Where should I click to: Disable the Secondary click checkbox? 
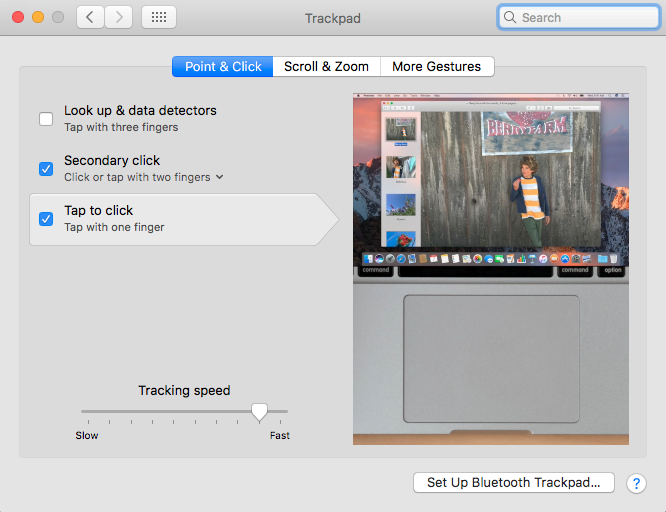(46, 169)
